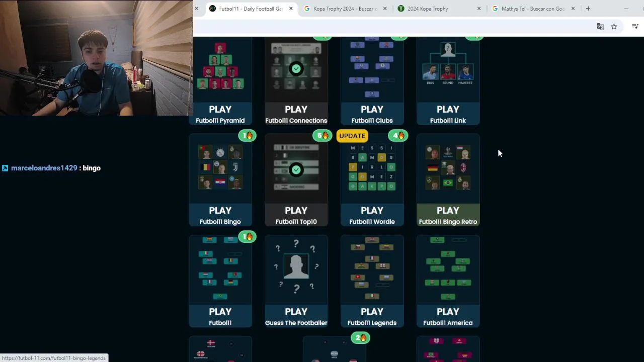644x362 pixels.
Task: Open the Futbol11 Legends formation thumbnail
Action: click(x=372, y=270)
